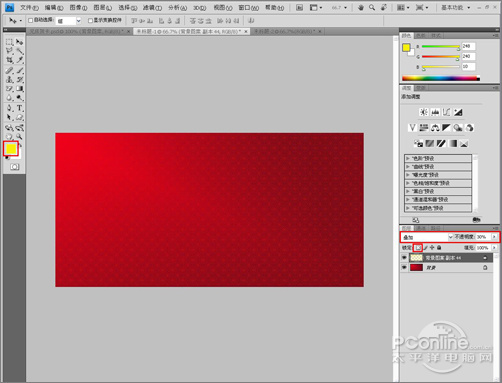Viewport: 502px width, 383px height.
Task: Toggle lock position icon
Action: (432, 248)
